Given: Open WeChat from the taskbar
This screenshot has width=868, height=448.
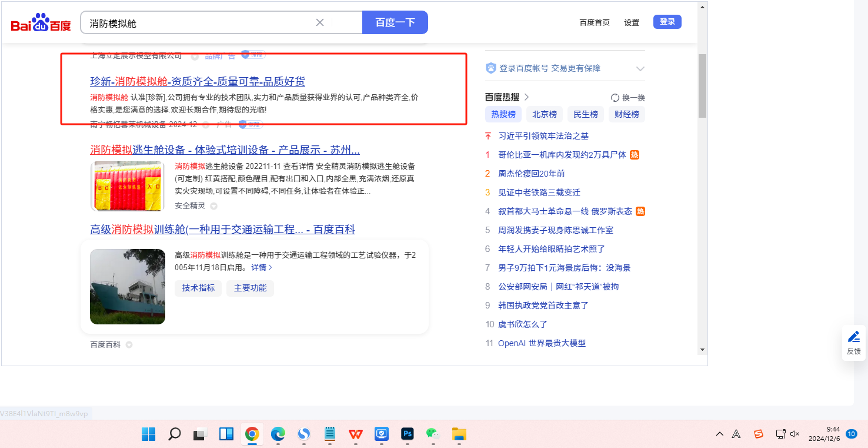Looking at the screenshot, I should pyautogui.click(x=433, y=434).
